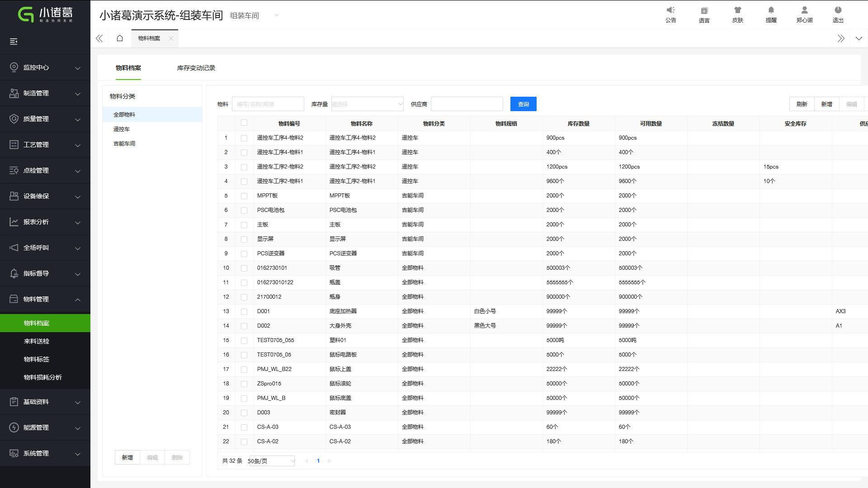868x488 pixels.
Task: Open user profile icon for 郑心诺
Action: coord(804,14)
